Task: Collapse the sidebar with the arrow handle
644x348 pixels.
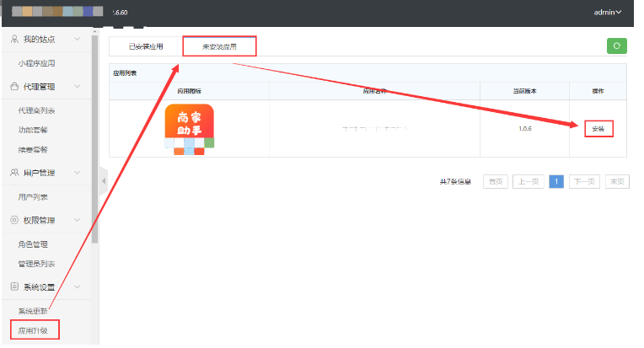Action: (x=104, y=181)
